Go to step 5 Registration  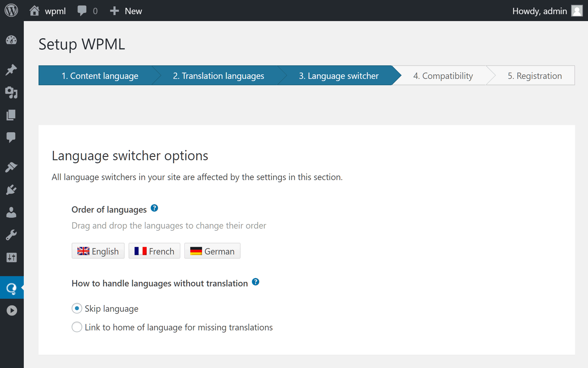coord(535,75)
